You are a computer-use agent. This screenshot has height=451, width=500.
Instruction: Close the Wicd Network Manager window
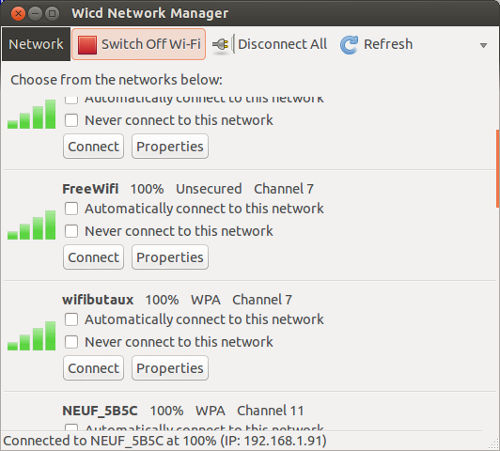tap(18, 14)
